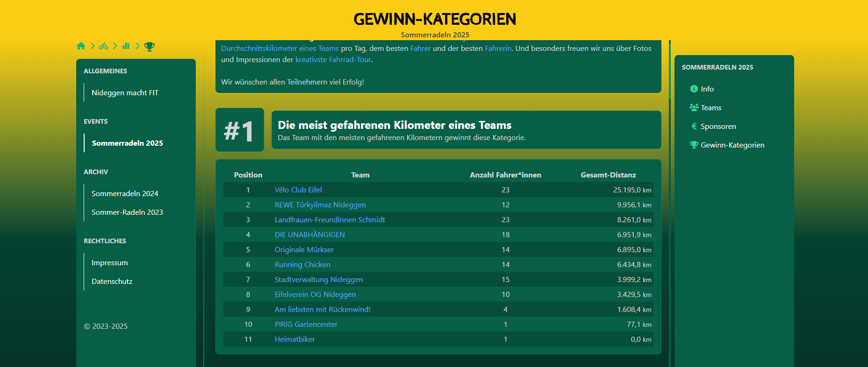Click the bicycle icon in breadcrumb
Image resolution: width=868 pixels, height=367 pixels.
click(x=103, y=46)
